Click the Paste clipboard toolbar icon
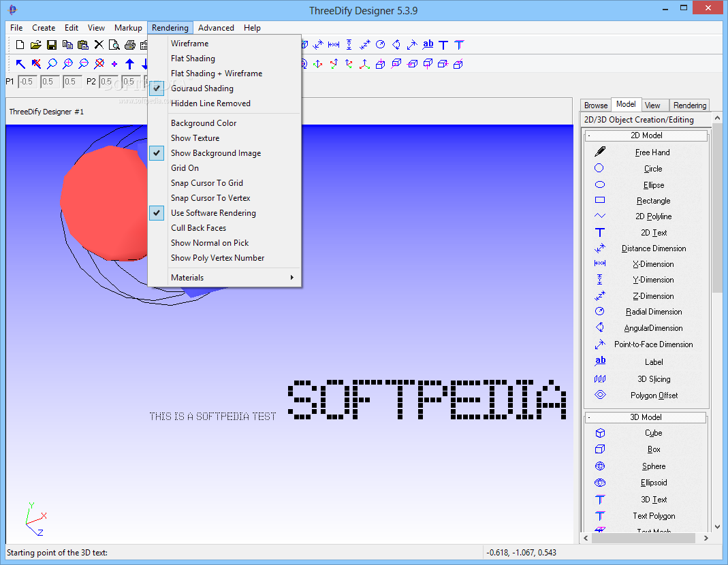This screenshot has height=565, width=728. [x=82, y=44]
